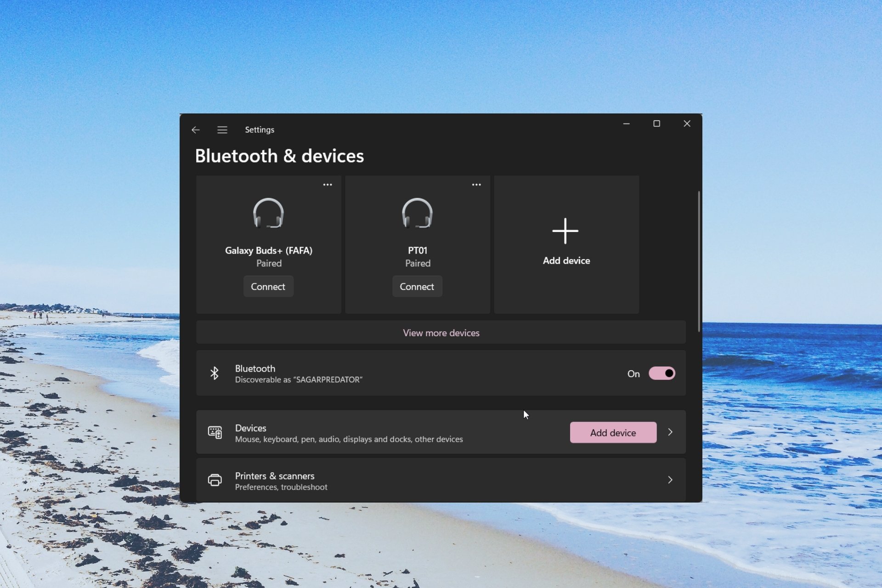The width and height of the screenshot is (882, 588).
Task: Click the Galaxy Buds+ headset icon
Action: pyautogui.click(x=269, y=213)
